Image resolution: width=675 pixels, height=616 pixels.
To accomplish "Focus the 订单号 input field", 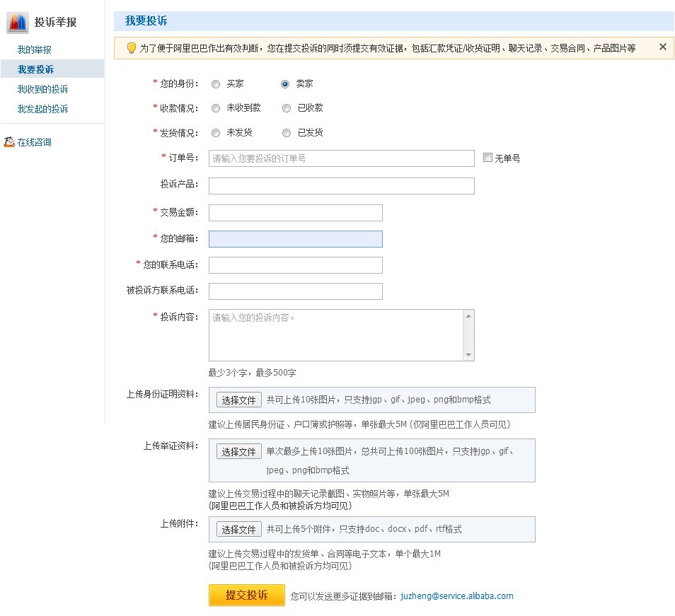I will [341, 158].
